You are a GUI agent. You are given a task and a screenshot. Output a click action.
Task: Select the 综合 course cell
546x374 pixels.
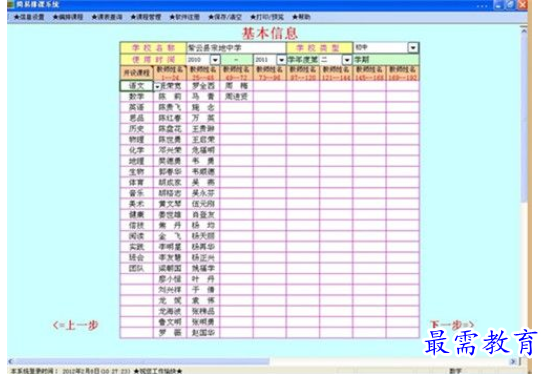pos(136,258)
